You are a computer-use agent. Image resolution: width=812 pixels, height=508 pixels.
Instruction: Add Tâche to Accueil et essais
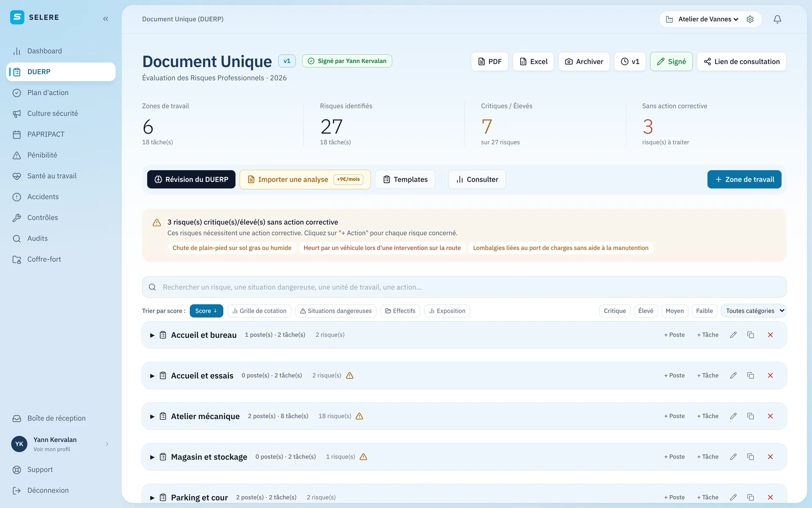pyautogui.click(x=708, y=375)
